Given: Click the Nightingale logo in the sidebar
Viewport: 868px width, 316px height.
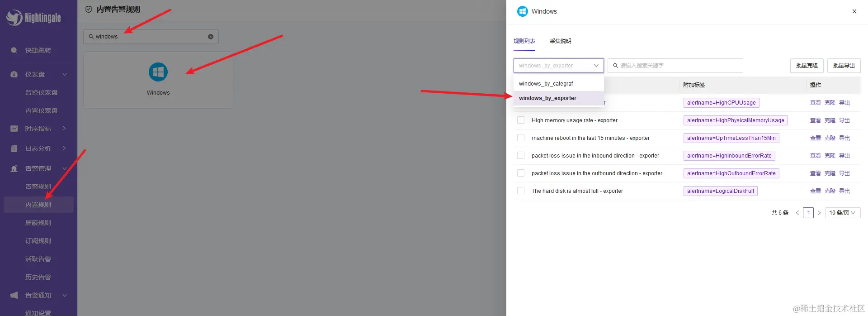Looking at the screenshot, I should tap(33, 18).
